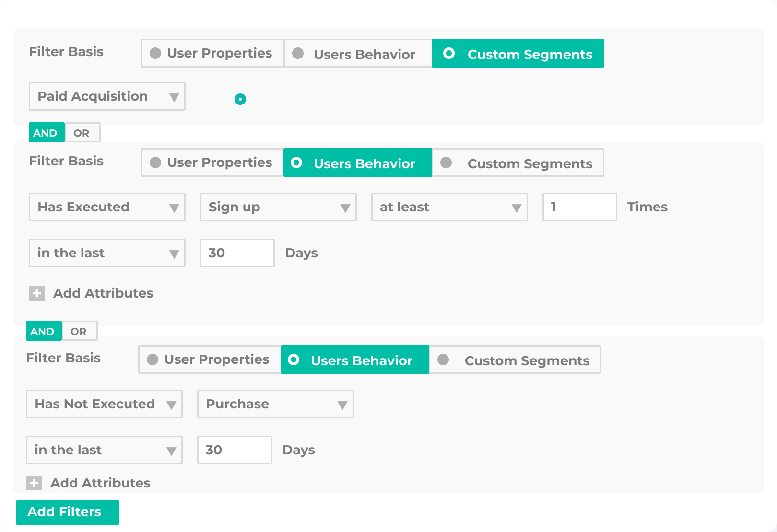Expand the Sign up event dropdown

point(278,207)
